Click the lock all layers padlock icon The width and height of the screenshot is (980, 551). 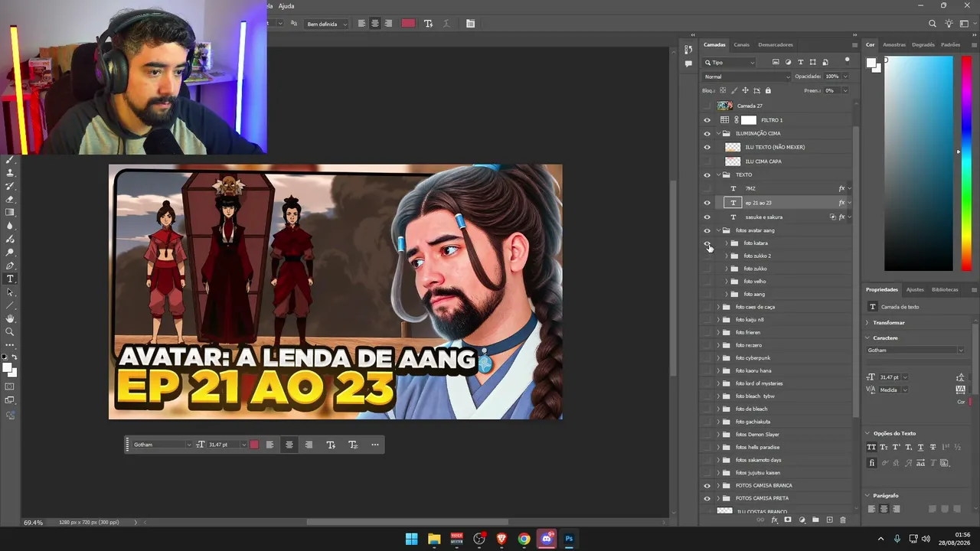click(768, 90)
